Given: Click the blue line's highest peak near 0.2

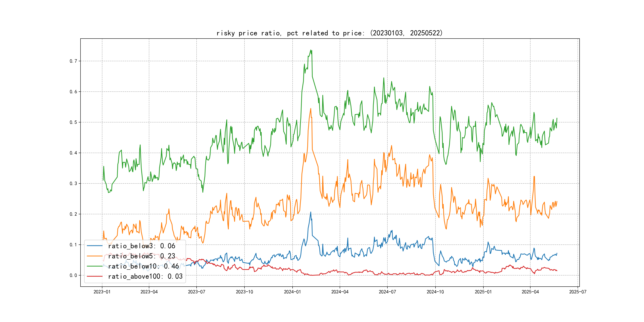Looking at the screenshot, I should pos(311,212).
